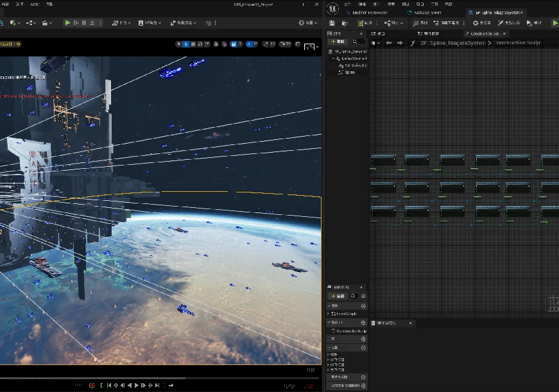Open the cinematics clapperboard dropdown

[x=47, y=23]
